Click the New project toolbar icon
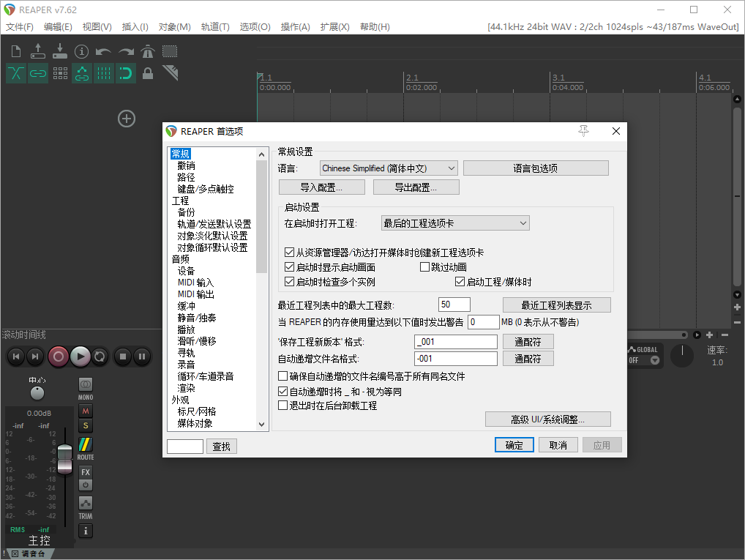 [x=16, y=51]
